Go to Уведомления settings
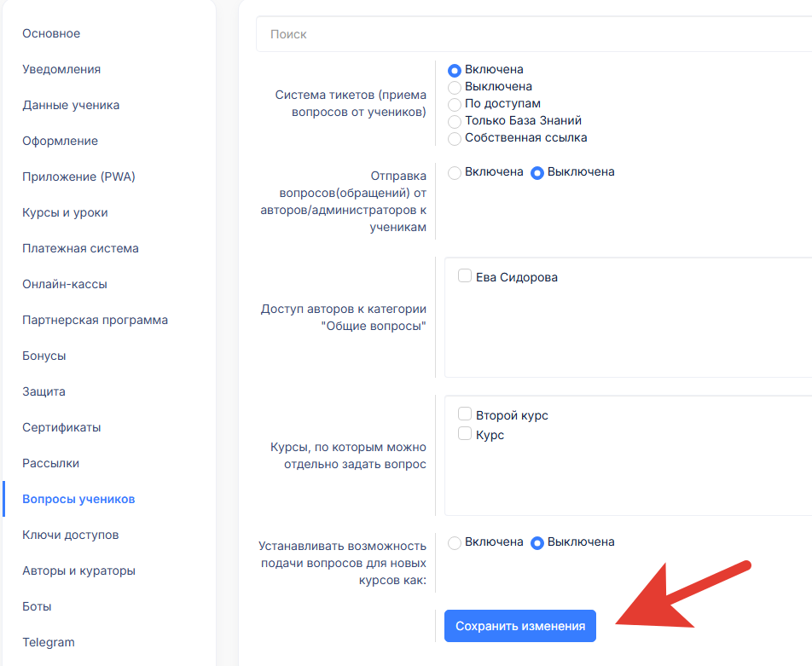This screenshot has height=666, width=812. coord(61,69)
